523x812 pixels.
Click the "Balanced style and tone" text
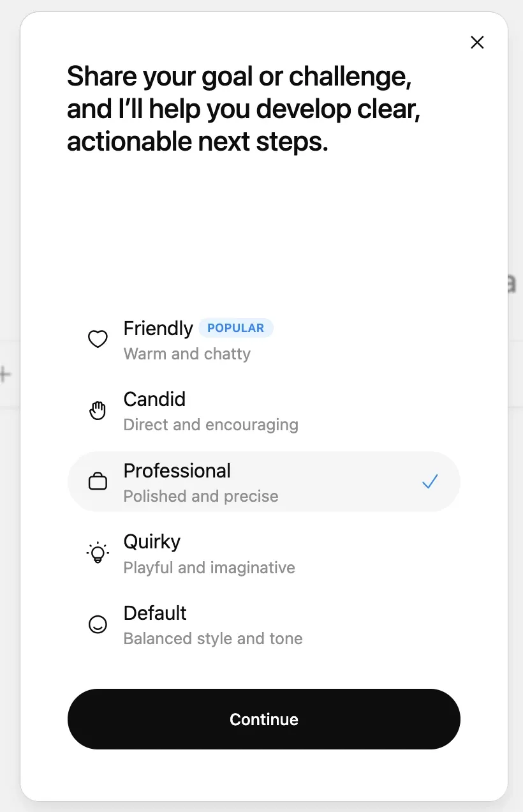click(x=213, y=638)
